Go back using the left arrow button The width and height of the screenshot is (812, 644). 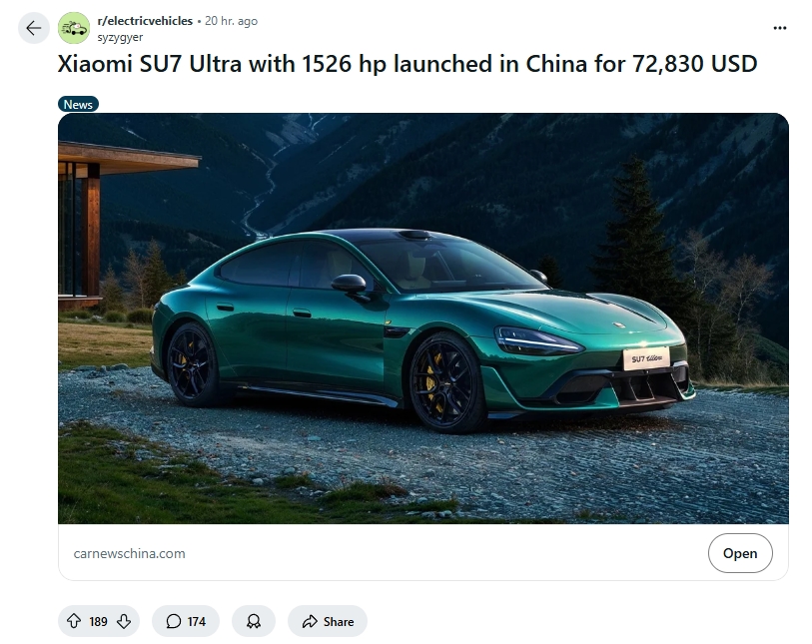click(34, 28)
